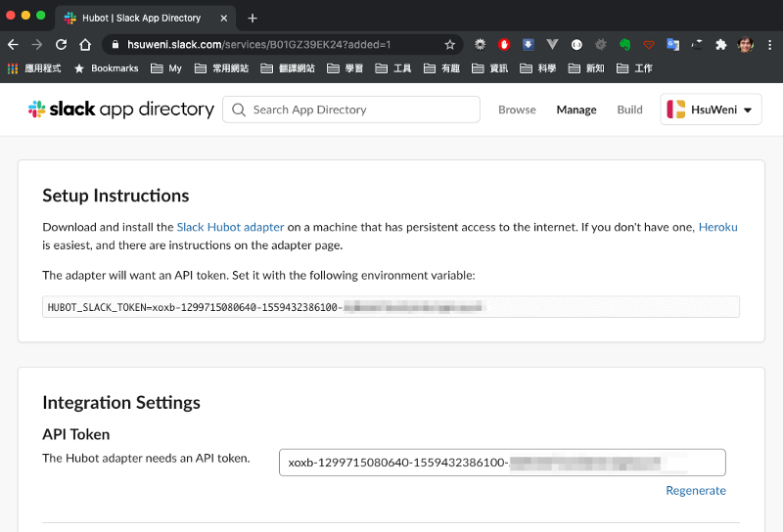Click the Google Translate extension icon
The image size is (783, 532).
point(672,44)
